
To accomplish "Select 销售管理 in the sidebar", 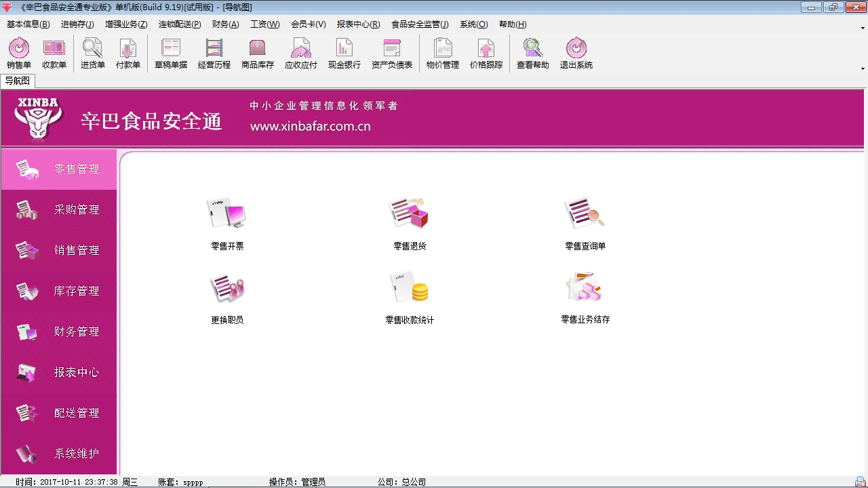I will [59, 251].
